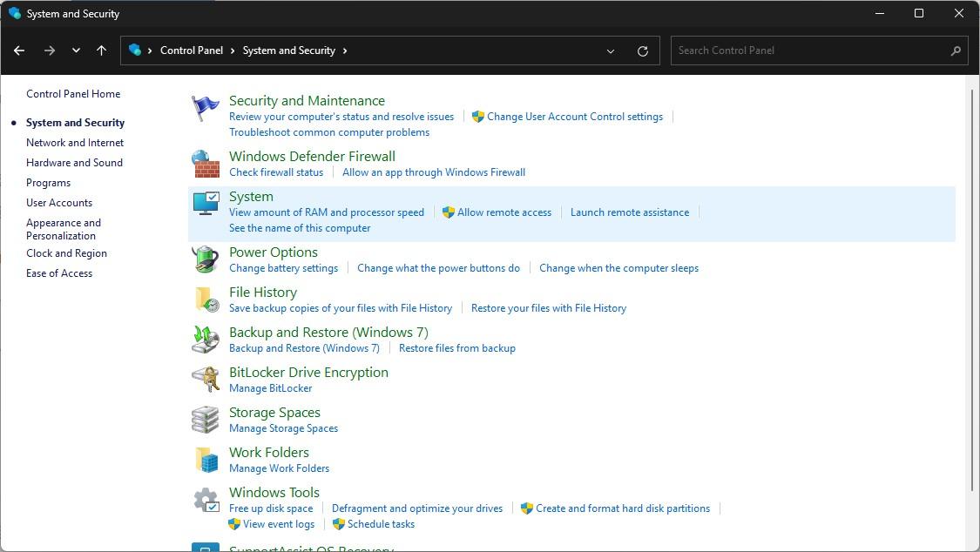Click View amount of RAM and processor speed
Viewport: 980px width, 552px height.
coord(327,212)
